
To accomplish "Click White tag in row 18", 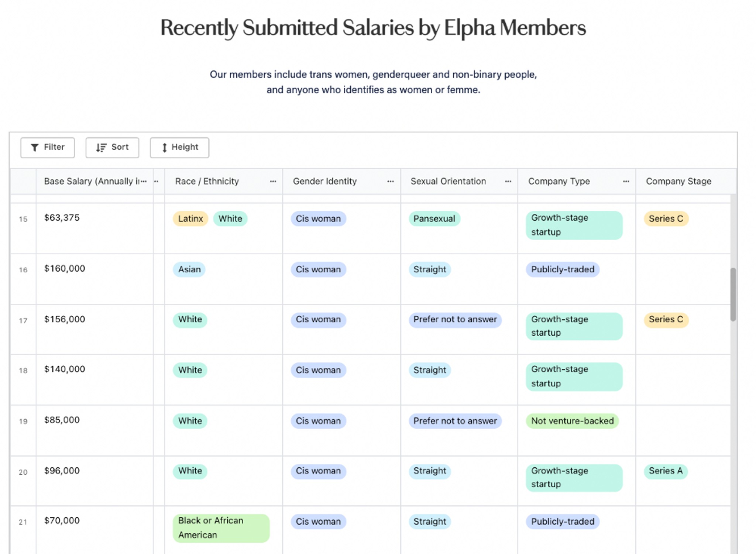I will tap(190, 370).
